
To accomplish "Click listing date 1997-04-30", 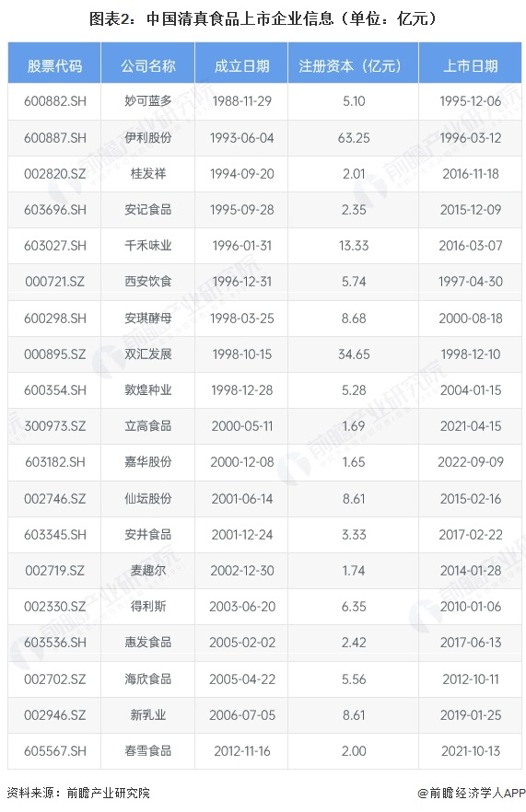I will (471, 281).
